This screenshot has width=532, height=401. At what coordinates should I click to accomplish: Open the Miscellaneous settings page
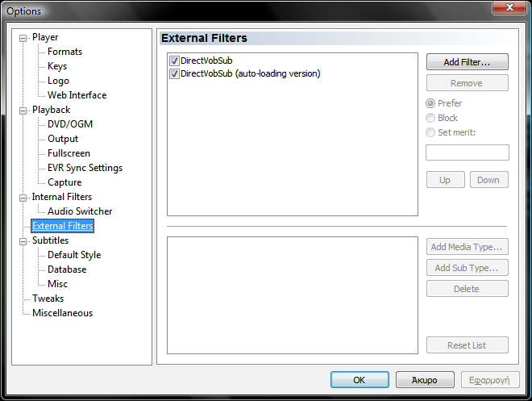(62, 313)
